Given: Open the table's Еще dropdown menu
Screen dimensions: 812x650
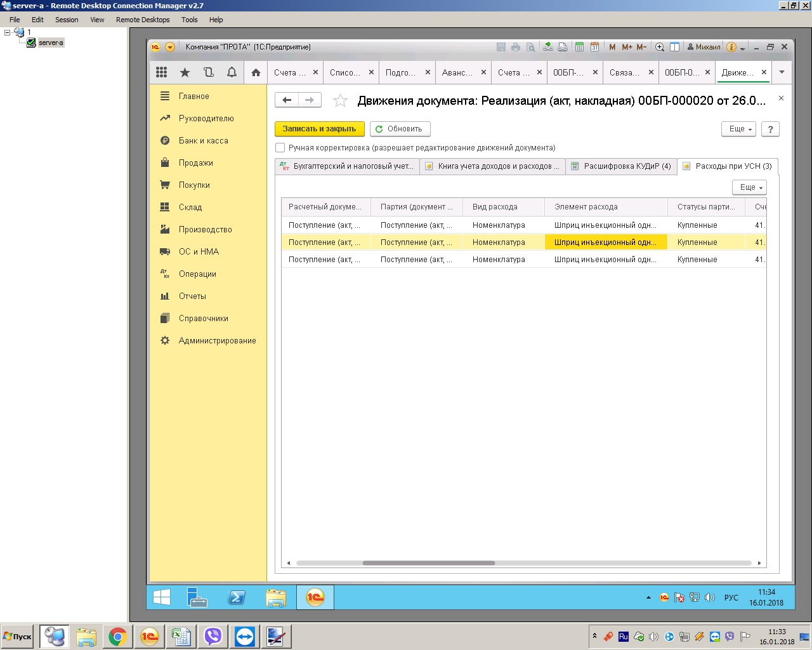Looking at the screenshot, I should (749, 187).
